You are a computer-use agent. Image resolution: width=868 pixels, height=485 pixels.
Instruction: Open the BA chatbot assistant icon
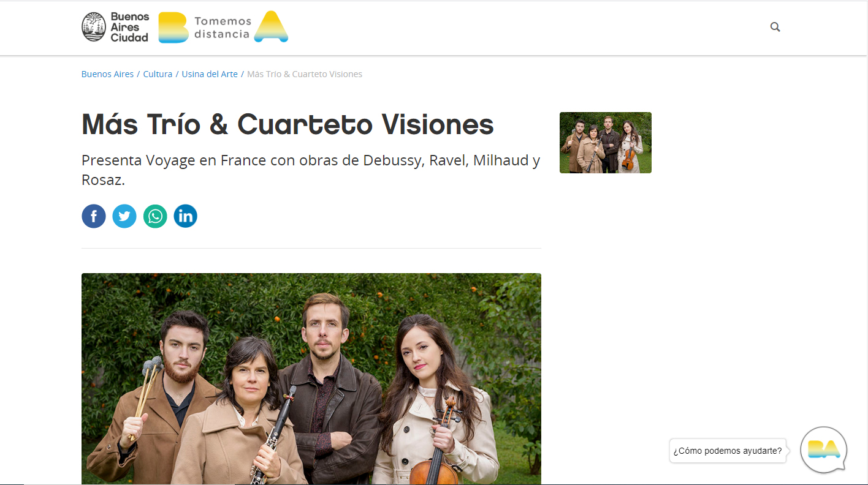click(824, 450)
